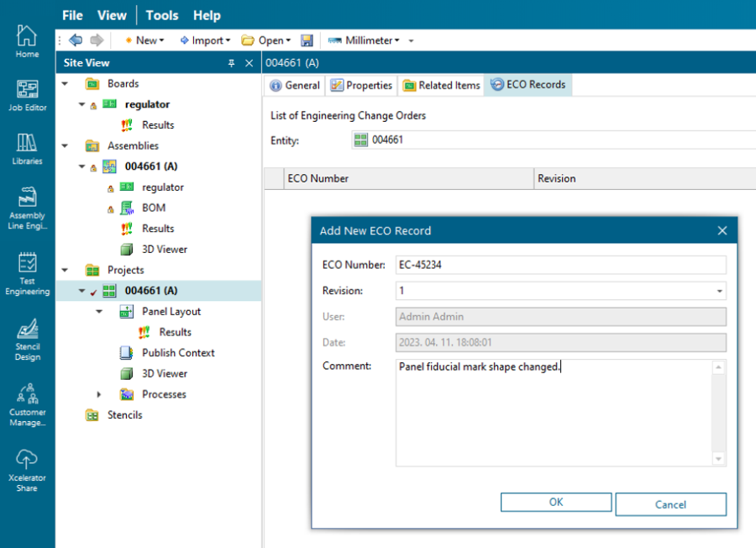756x548 pixels.
Task: Click the Save toolbar icon
Action: [307, 40]
